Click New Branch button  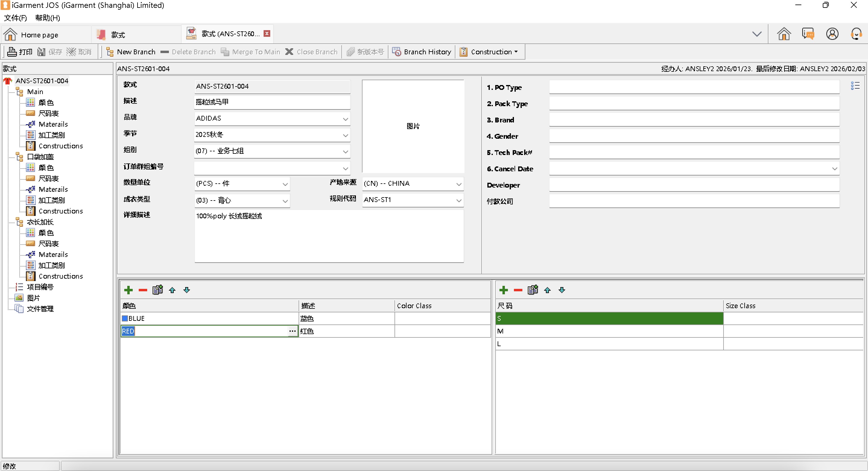[x=131, y=52]
